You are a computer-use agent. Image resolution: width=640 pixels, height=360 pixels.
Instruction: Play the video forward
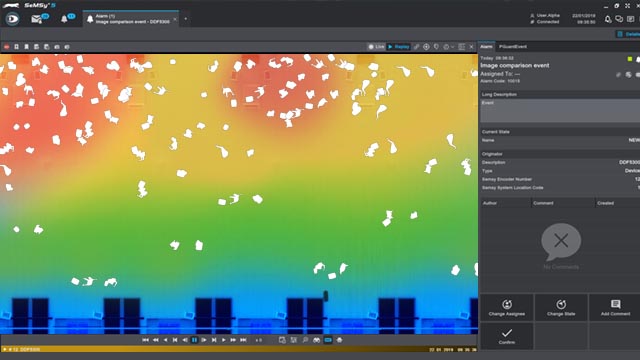[x=224, y=340]
